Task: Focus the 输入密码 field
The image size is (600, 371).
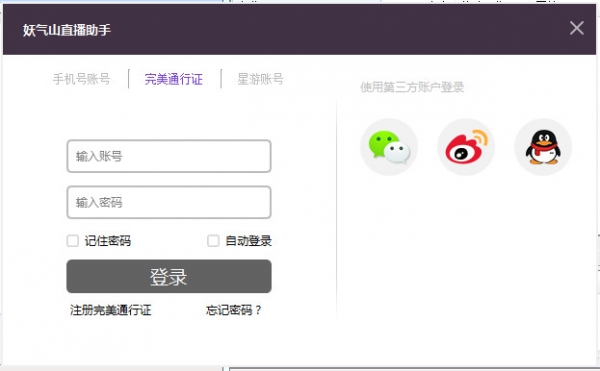Action: (x=169, y=202)
